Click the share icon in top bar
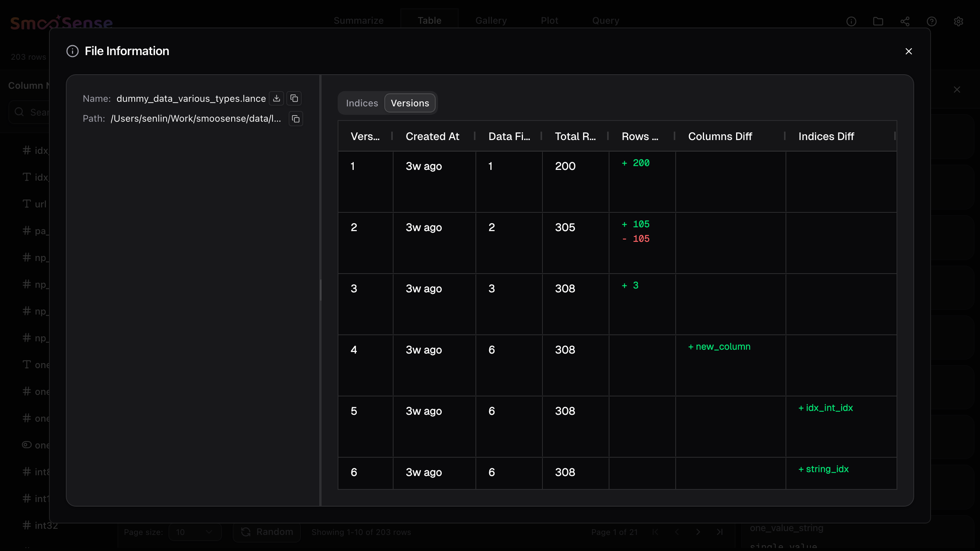Screen dimensions: 980x551 tap(905, 21)
